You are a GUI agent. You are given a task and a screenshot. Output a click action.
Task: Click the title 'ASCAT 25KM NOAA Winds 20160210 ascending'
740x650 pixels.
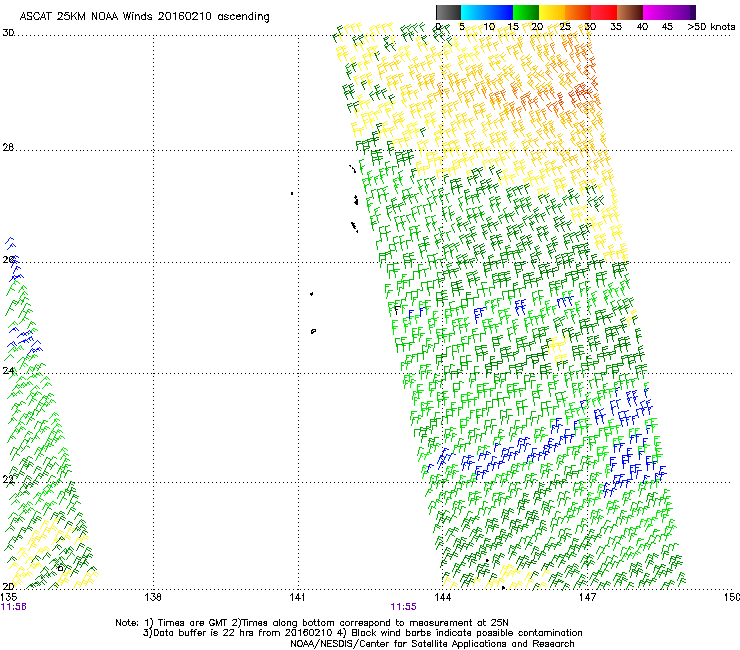coord(144,17)
